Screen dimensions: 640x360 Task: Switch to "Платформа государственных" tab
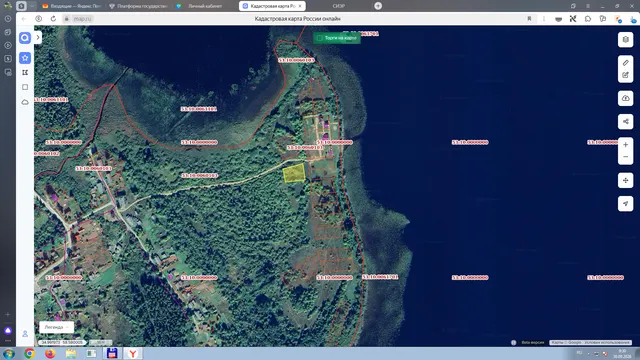click(138, 6)
